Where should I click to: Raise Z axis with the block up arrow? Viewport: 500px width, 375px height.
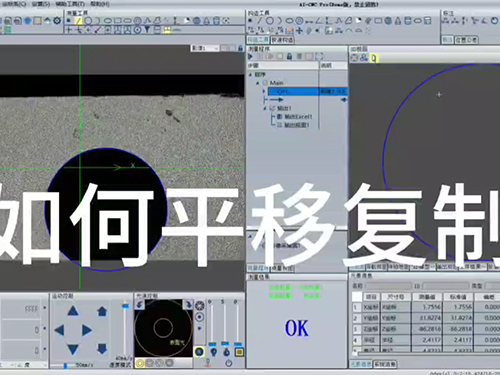tap(102, 311)
